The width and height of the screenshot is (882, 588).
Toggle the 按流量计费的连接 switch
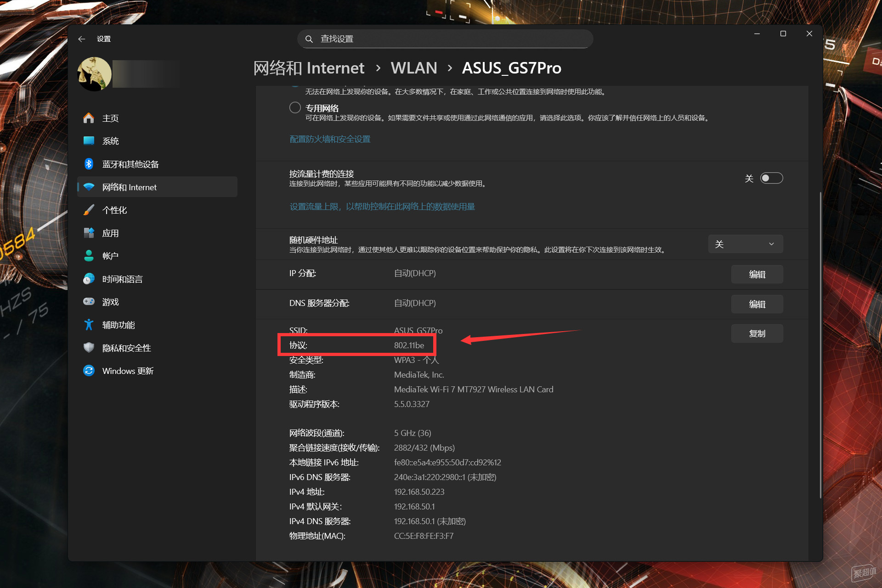pos(771,178)
